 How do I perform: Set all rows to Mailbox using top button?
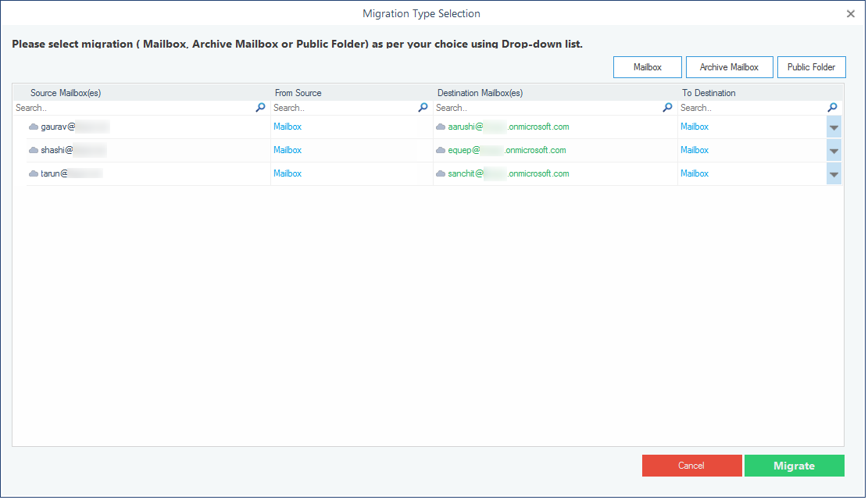648,67
